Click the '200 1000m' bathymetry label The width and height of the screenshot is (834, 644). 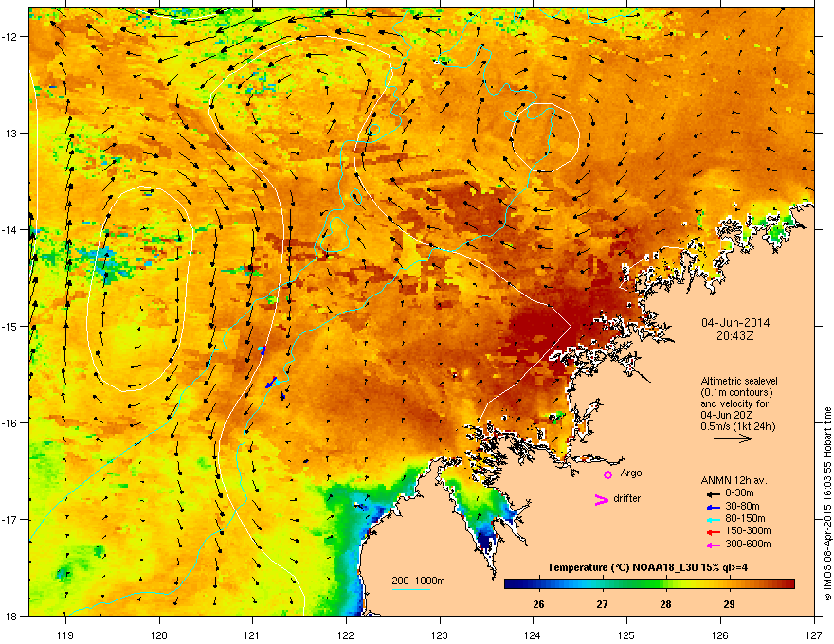tap(418, 581)
